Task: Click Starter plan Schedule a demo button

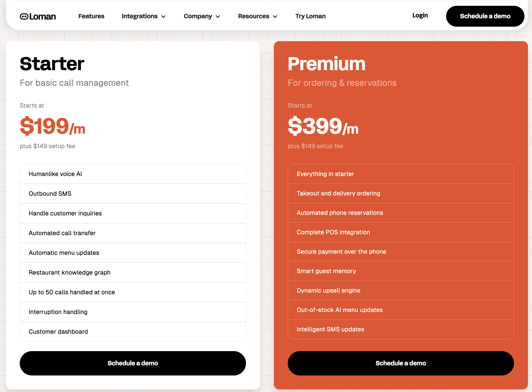Action: (133, 363)
